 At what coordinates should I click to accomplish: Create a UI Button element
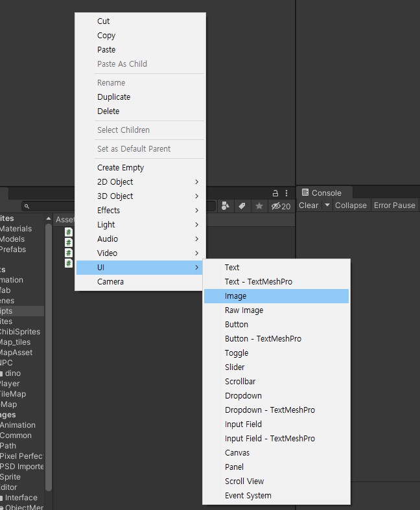276,325
